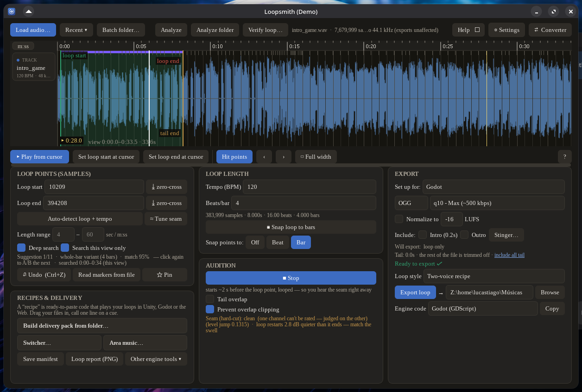
Task: Select the intro_game track header
Action: tap(34, 67)
